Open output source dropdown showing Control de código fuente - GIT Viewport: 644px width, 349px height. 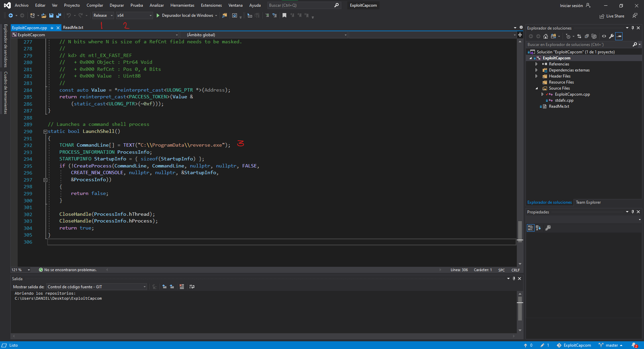[97, 287]
